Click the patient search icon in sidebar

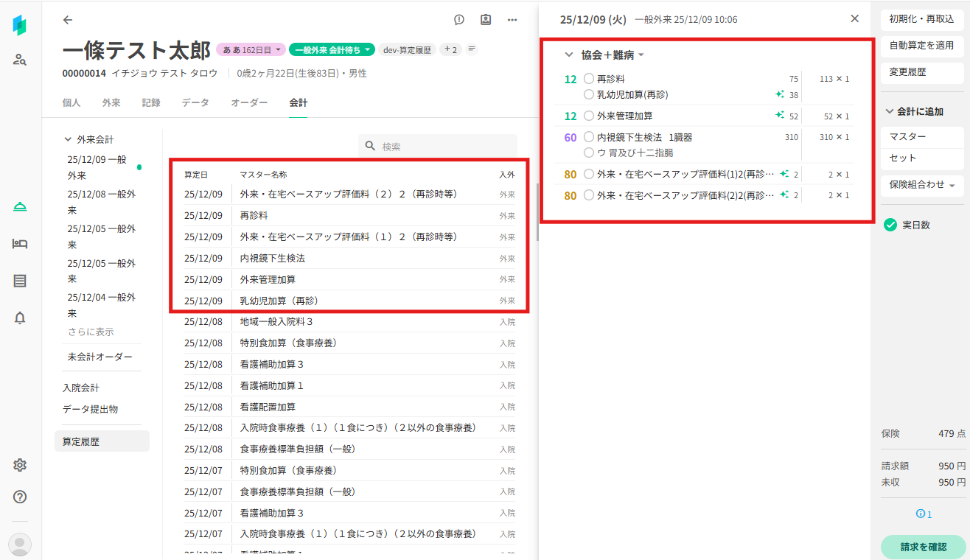point(20,60)
